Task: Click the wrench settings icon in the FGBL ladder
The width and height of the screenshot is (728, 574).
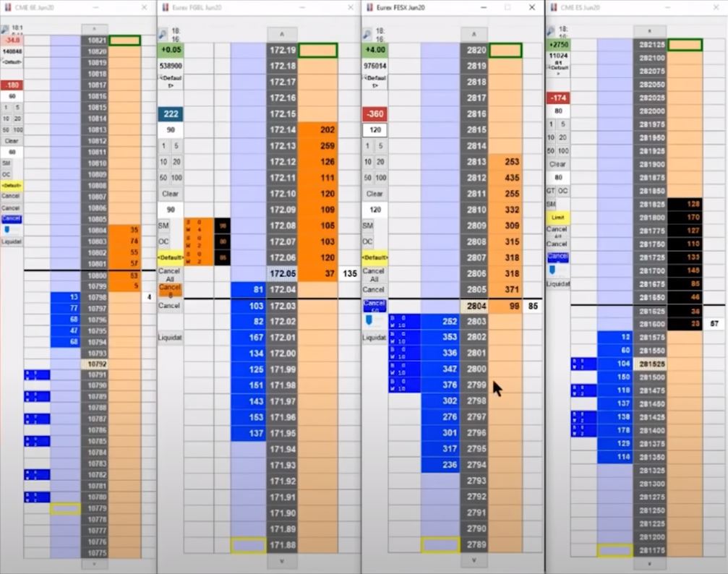Action: pos(163,34)
